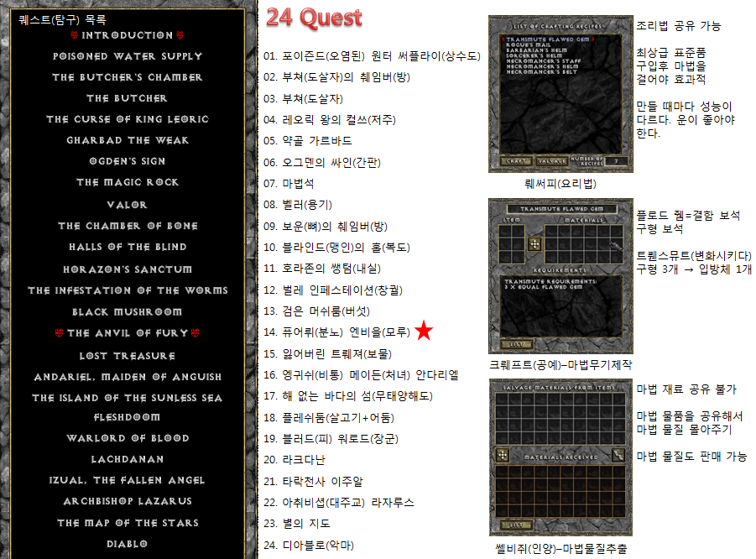Screen dimensions: 756x559
Task: Click List button below the Requirements box
Action: click(x=517, y=344)
